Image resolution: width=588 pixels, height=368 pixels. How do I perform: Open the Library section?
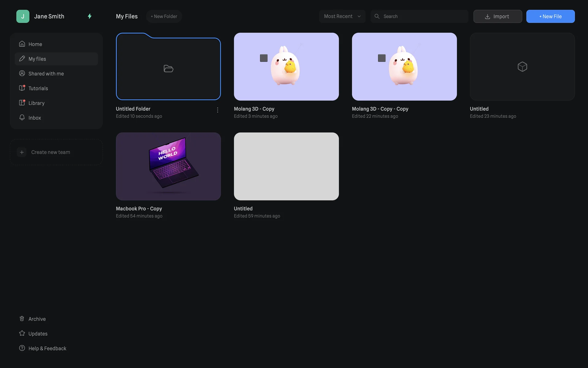pos(36,103)
